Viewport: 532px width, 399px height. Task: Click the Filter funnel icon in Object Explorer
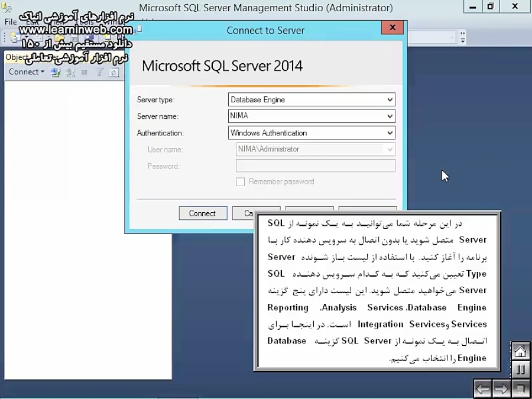pyautogui.click(x=99, y=72)
